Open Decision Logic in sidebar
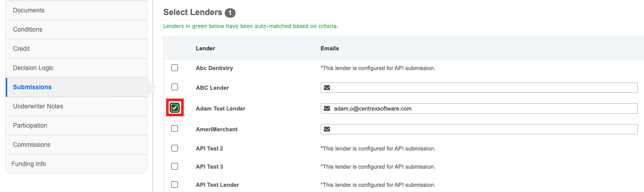This screenshot has height=192, width=644. point(76,68)
